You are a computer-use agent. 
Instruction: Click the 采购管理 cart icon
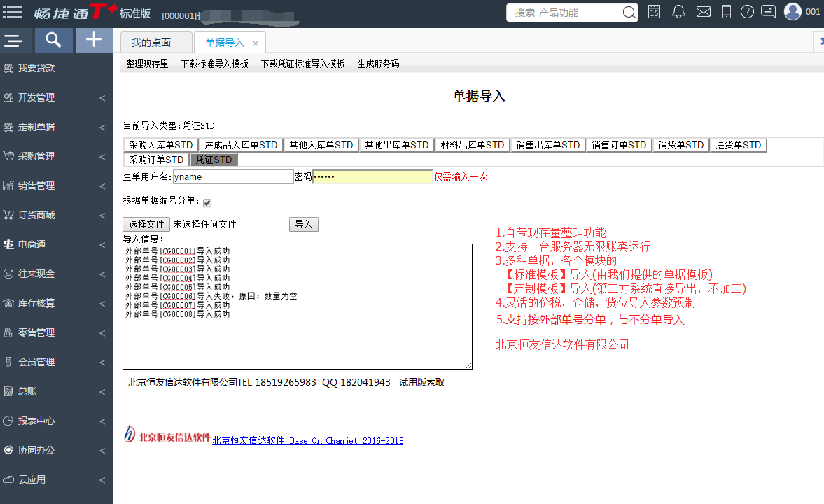(x=8, y=156)
